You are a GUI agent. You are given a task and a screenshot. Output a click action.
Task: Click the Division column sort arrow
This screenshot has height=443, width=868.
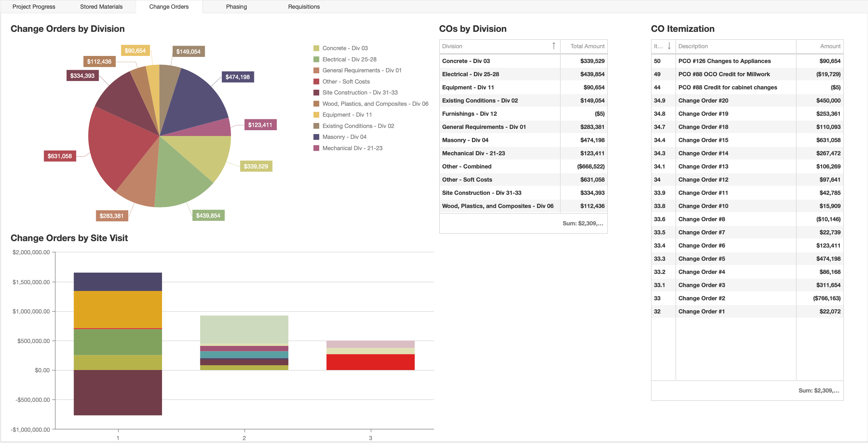[x=554, y=46]
